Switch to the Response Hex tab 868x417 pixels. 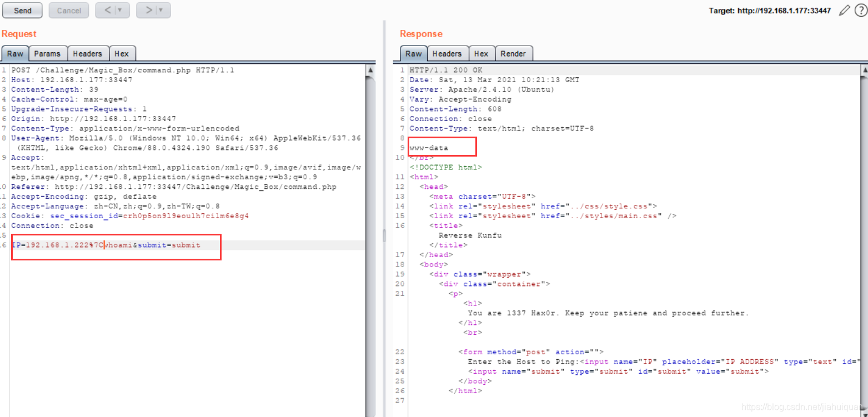pyautogui.click(x=481, y=53)
